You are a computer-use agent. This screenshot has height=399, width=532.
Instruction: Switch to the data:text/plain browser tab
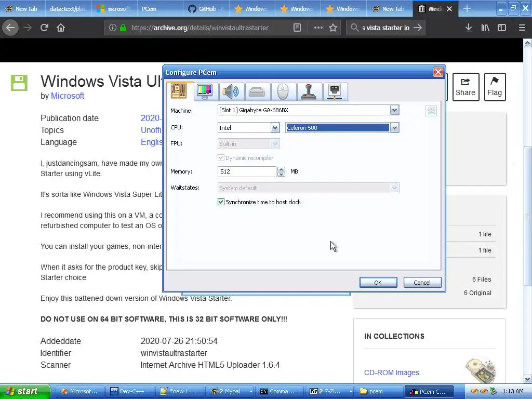pos(69,9)
